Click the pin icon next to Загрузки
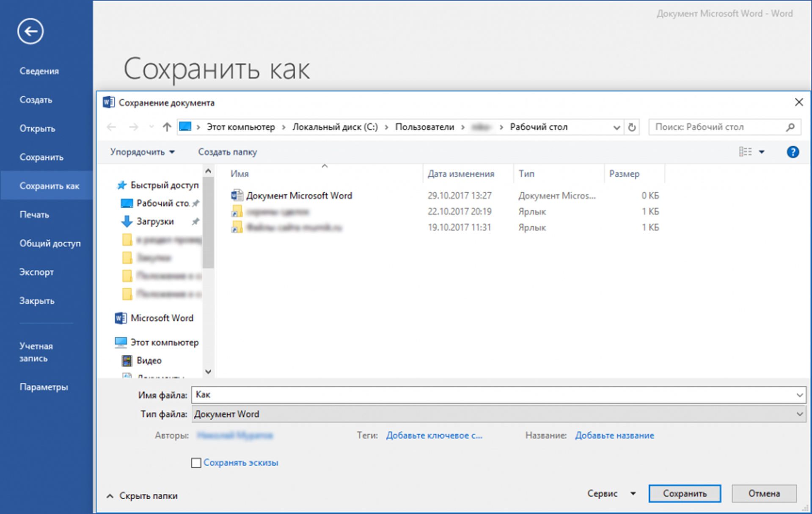812x514 pixels. pyautogui.click(x=195, y=221)
